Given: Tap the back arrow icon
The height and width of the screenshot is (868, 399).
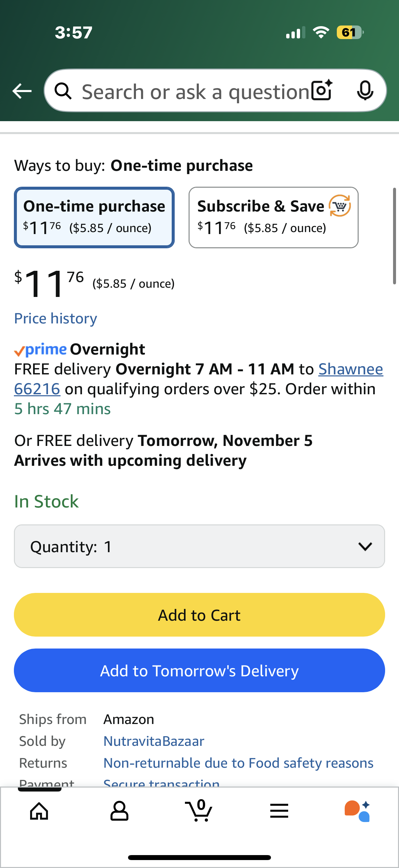Looking at the screenshot, I should 22,91.
